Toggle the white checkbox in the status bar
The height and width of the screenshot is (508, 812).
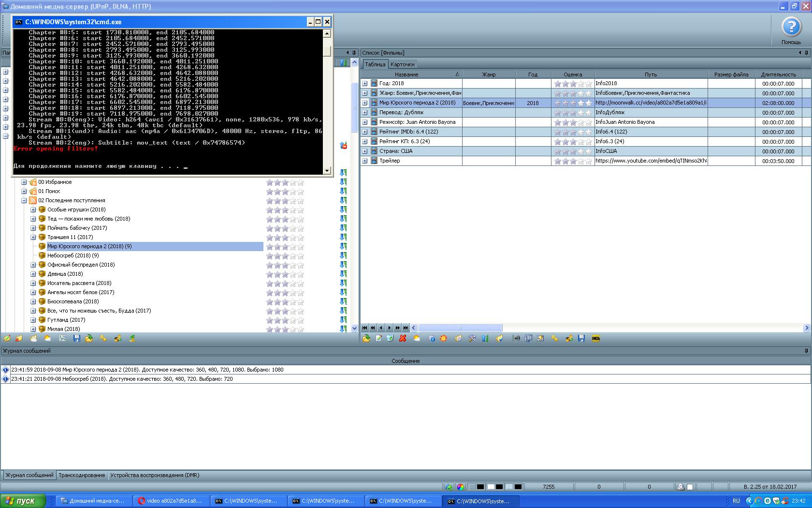(x=690, y=487)
